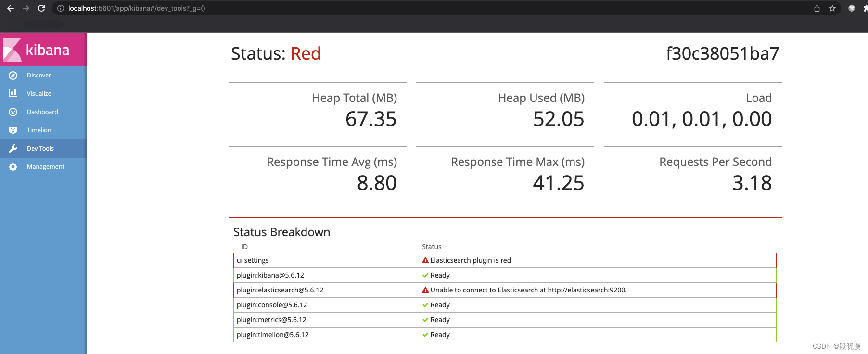This screenshot has height=354, width=868.
Task: Select Timelion menu label
Action: 39,130
